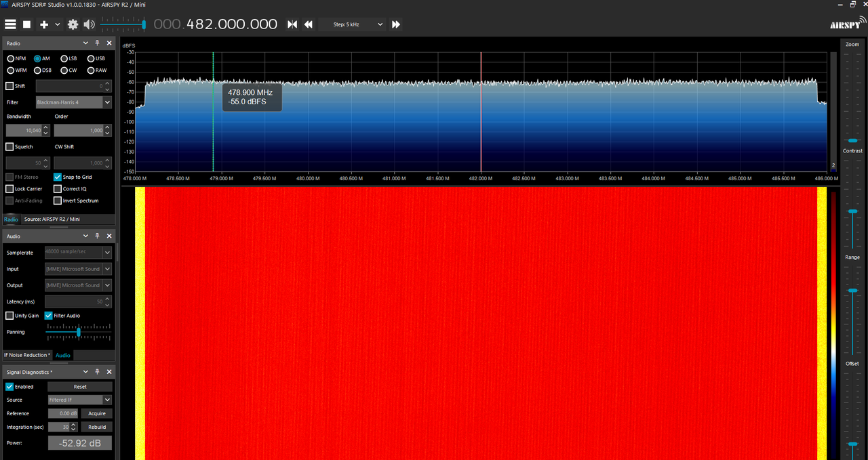This screenshot has width=868, height=460.
Task: Toggle the Filter Audio checkbox
Action: tap(49, 316)
